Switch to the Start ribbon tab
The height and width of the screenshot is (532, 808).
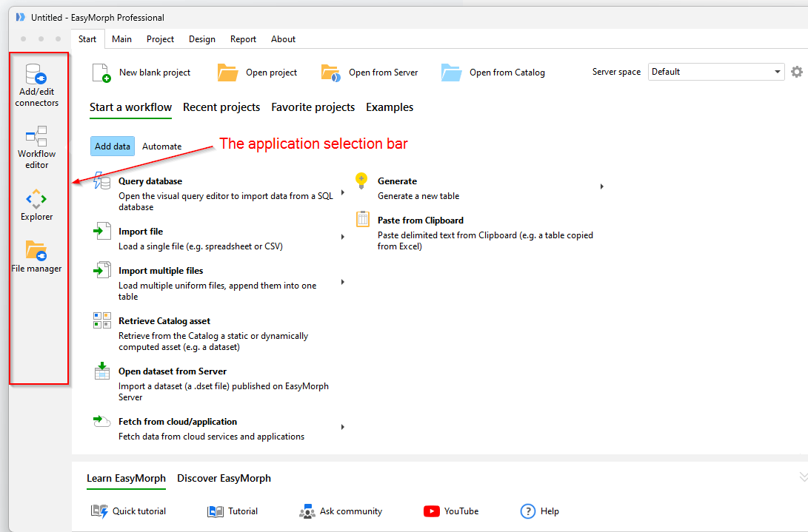point(87,39)
